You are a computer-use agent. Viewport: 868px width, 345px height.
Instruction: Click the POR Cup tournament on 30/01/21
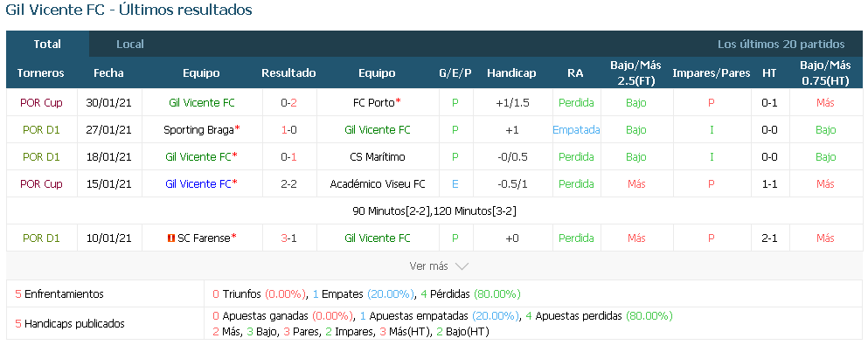(41, 103)
